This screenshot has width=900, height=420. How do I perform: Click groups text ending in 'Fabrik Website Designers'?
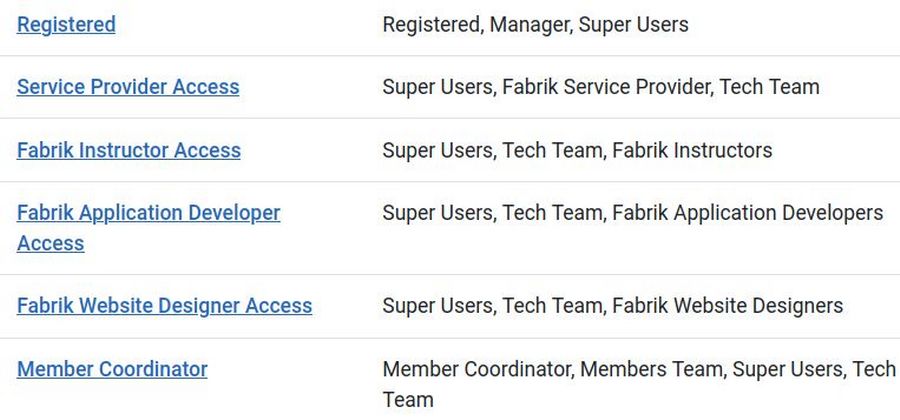(x=612, y=306)
